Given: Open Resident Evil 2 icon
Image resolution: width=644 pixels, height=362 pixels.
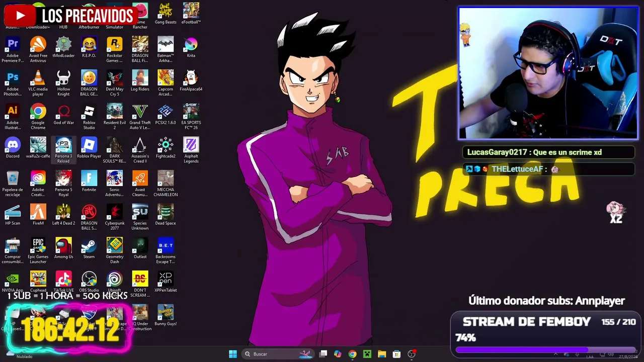Looking at the screenshot, I should pos(115,117).
